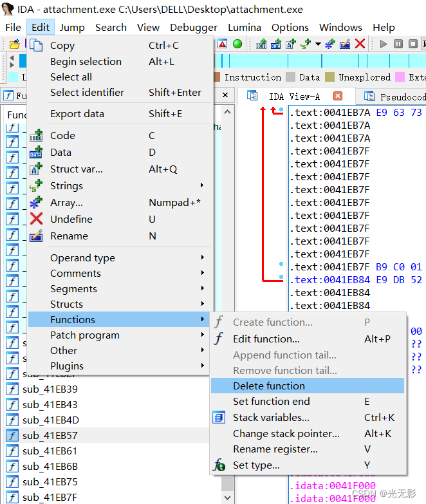Choose Change stack pointer... entry
Viewport: 426px width, 504px height.
coord(308,433)
